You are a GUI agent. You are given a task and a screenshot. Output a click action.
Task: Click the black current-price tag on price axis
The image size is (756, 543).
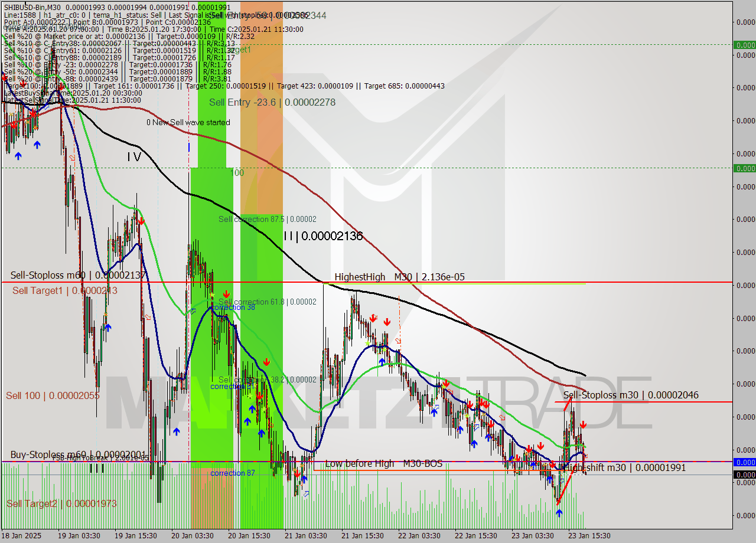pyautogui.click(x=744, y=475)
